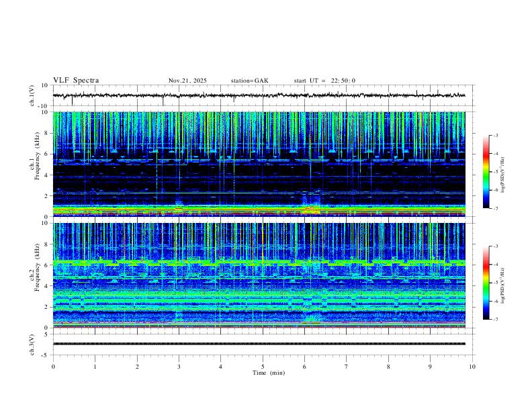Click the "ch.1(V)" waveform axis label
This screenshot has height=411, width=532.
click(x=32, y=95)
